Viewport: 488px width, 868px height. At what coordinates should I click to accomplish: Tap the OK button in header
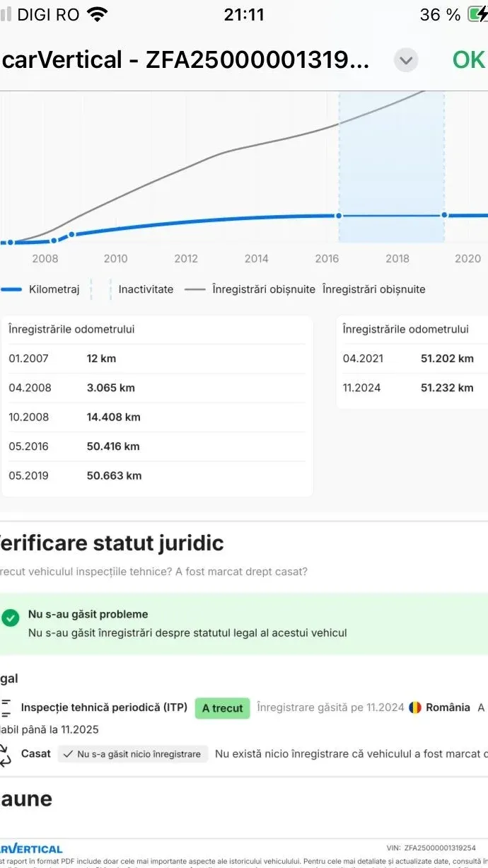coord(468,60)
